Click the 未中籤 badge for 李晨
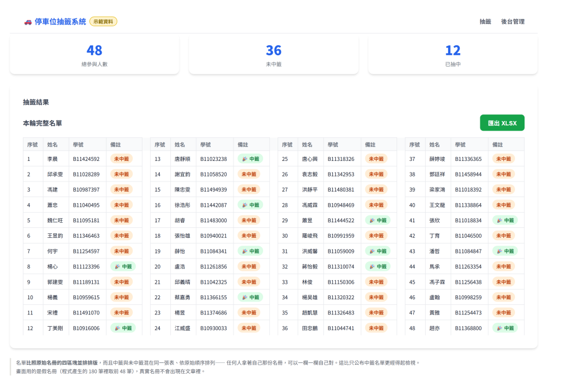This screenshot has height=392, width=572. point(121,159)
